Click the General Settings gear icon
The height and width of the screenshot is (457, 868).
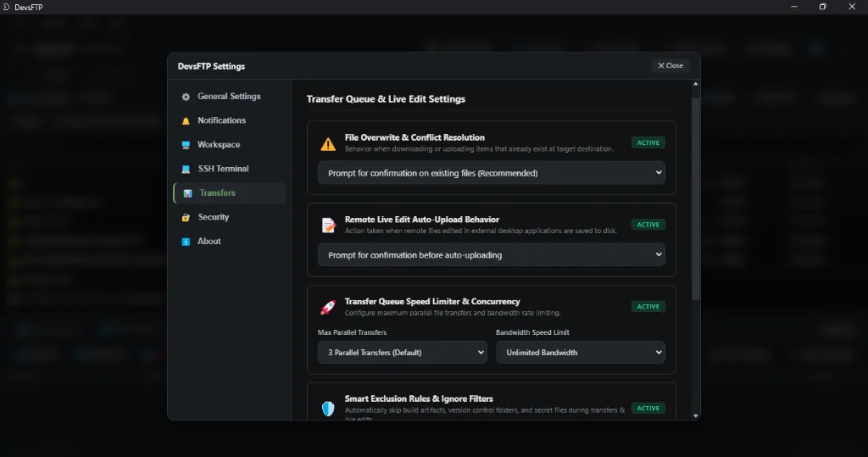(x=186, y=97)
